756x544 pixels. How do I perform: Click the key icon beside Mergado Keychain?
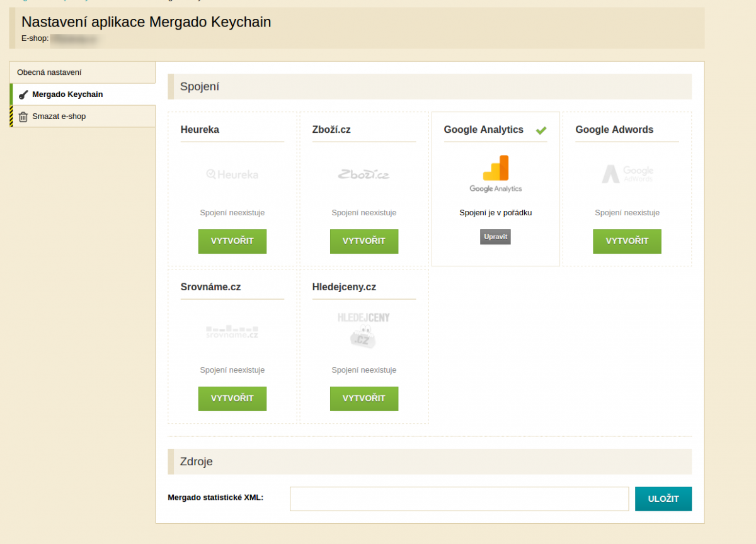point(23,94)
